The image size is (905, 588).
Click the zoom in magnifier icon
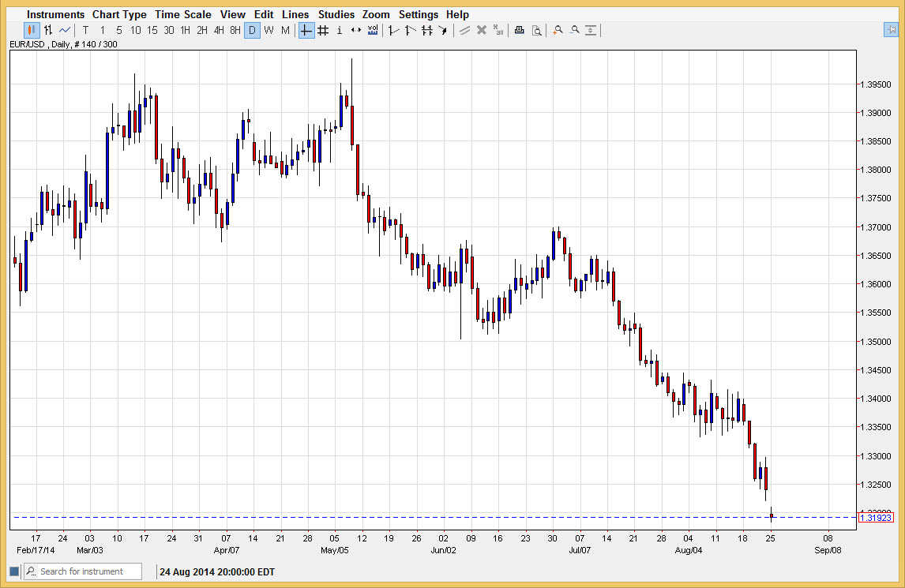pos(558,31)
